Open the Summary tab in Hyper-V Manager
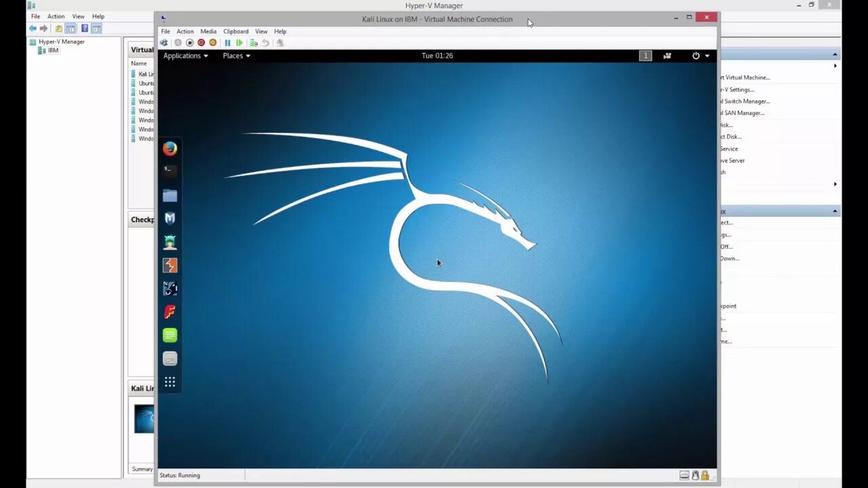The width and height of the screenshot is (868, 488). pyautogui.click(x=142, y=469)
